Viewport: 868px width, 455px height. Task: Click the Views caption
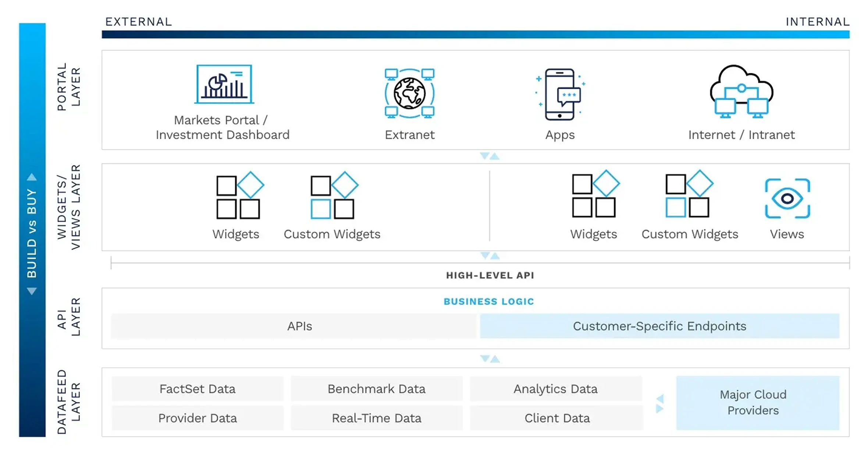pyautogui.click(x=787, y=234)
